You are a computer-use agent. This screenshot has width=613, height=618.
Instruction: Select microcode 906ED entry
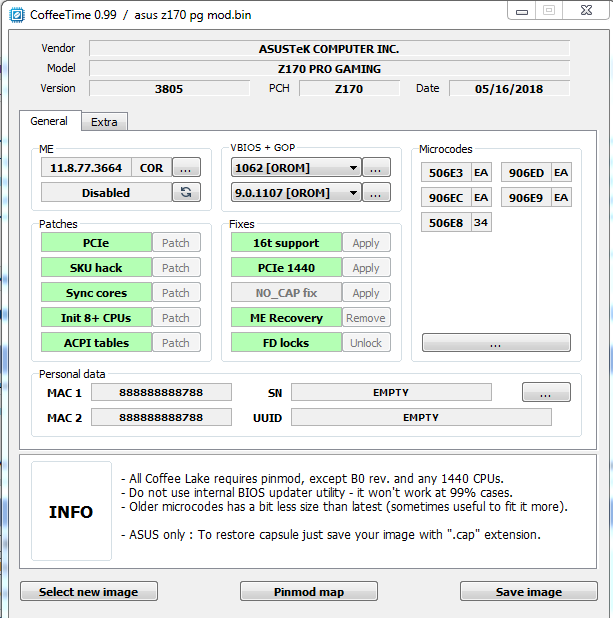526,173
